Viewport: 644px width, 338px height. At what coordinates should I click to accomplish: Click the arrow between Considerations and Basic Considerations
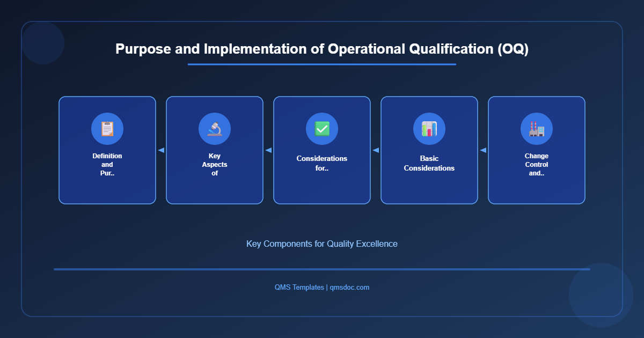(376, 150)
